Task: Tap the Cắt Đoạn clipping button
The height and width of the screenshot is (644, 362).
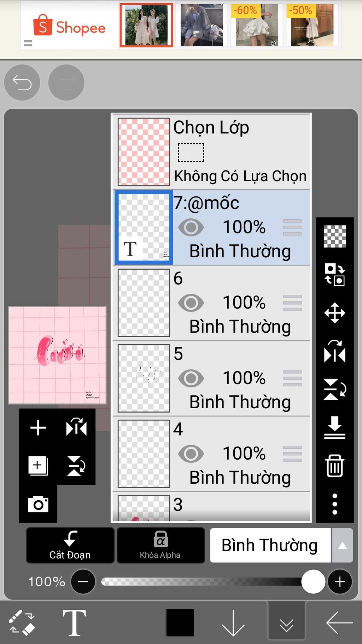Action: click(x=70, y=545)
